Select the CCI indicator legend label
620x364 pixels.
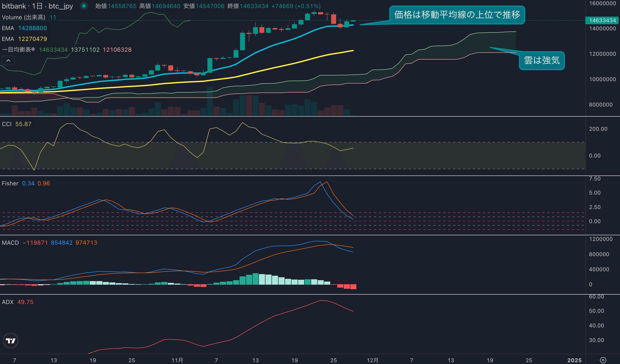tap(7, 124)
